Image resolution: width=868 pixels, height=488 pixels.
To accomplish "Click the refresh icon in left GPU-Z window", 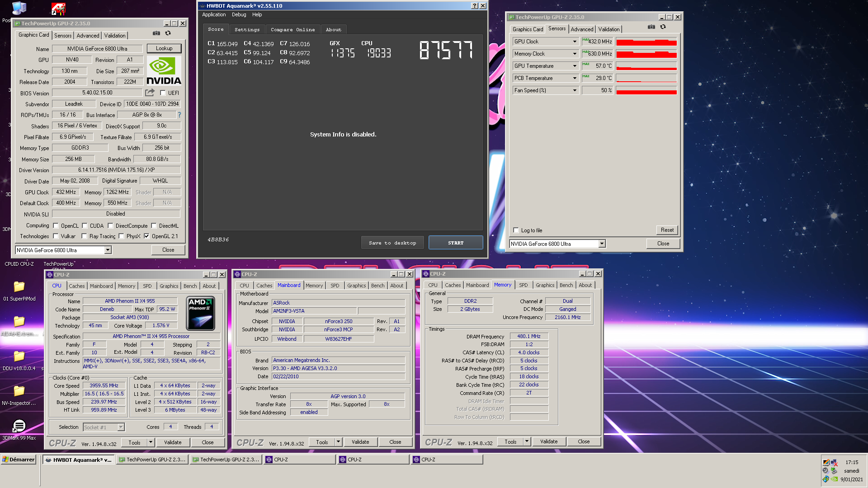I will coord(168,33).
